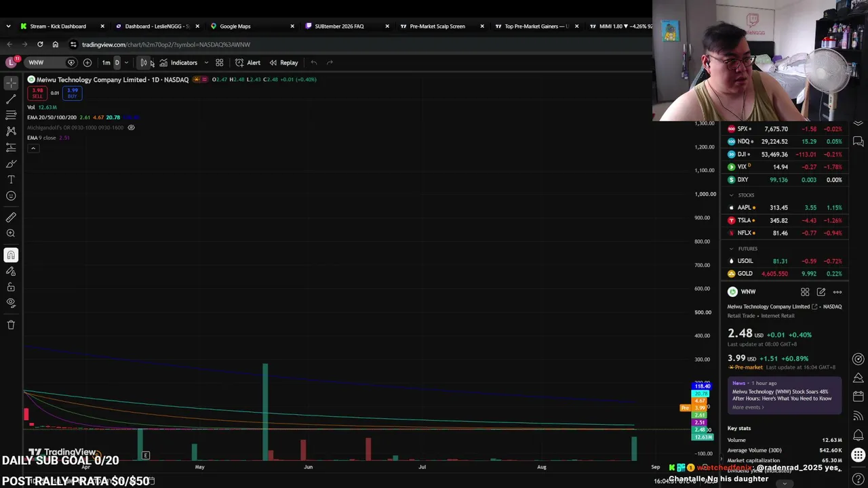Screen dimensions: 868x488
Task: Open the layout setup grid icon
Action: [219, 62]
